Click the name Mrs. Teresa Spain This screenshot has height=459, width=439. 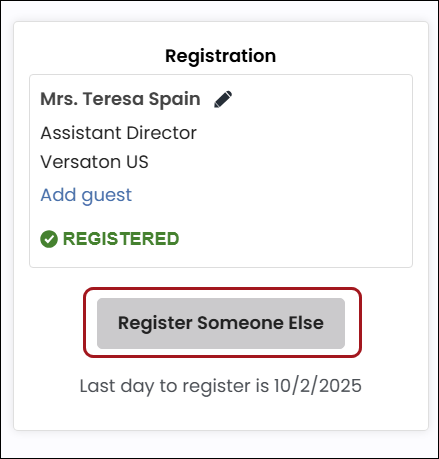coord(120,99)
